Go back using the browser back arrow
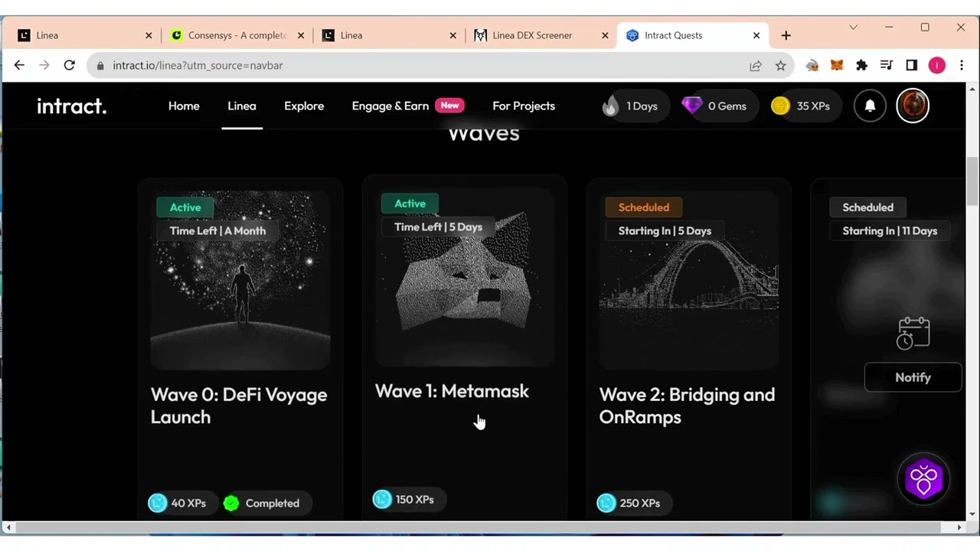980x551 pixels. 19,66
